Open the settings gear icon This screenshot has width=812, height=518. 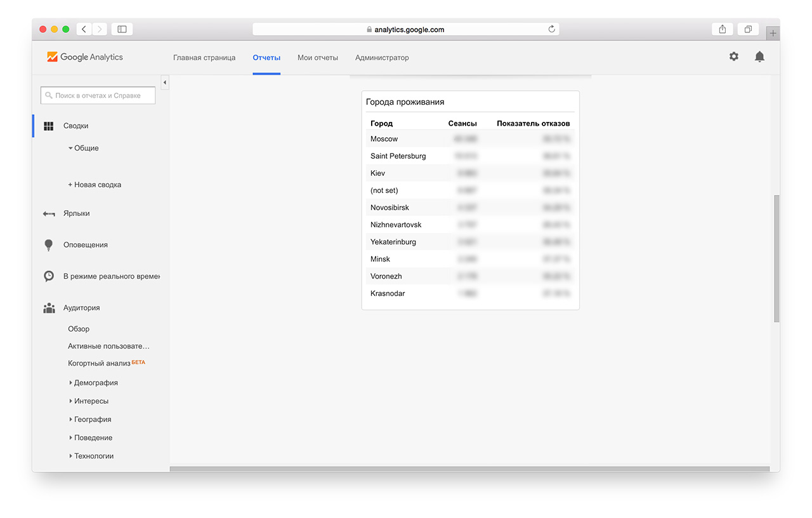click(733, 56)
